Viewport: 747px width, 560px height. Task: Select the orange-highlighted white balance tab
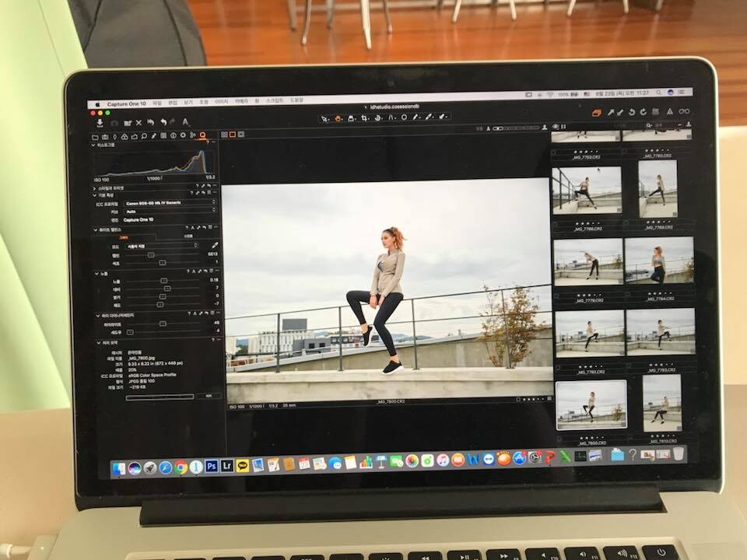[124, 237]
